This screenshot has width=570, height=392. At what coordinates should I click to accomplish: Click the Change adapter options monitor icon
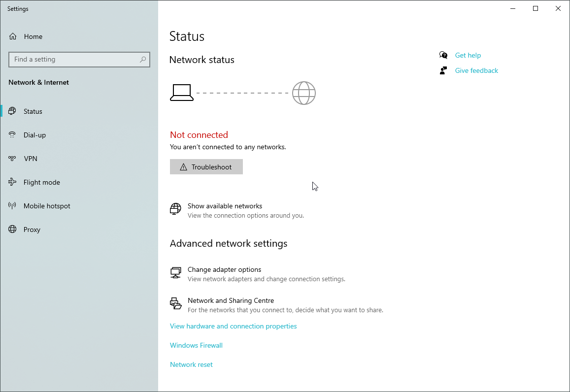tap(175, 272)
